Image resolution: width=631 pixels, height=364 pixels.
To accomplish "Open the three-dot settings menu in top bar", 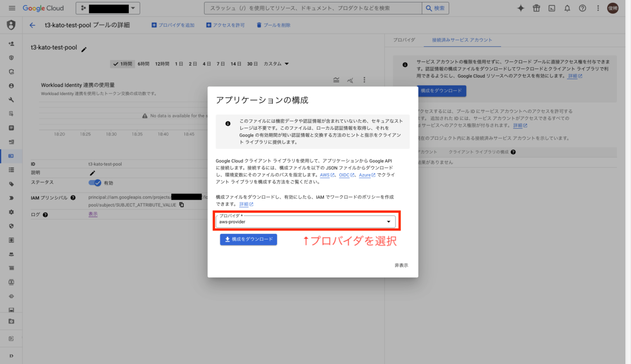I will tap(597, 8).
